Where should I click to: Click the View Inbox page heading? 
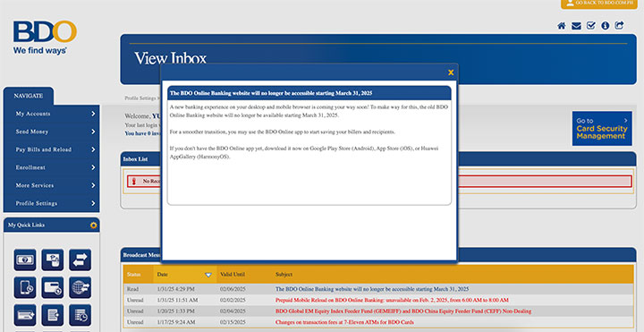[x=170, y=58]
